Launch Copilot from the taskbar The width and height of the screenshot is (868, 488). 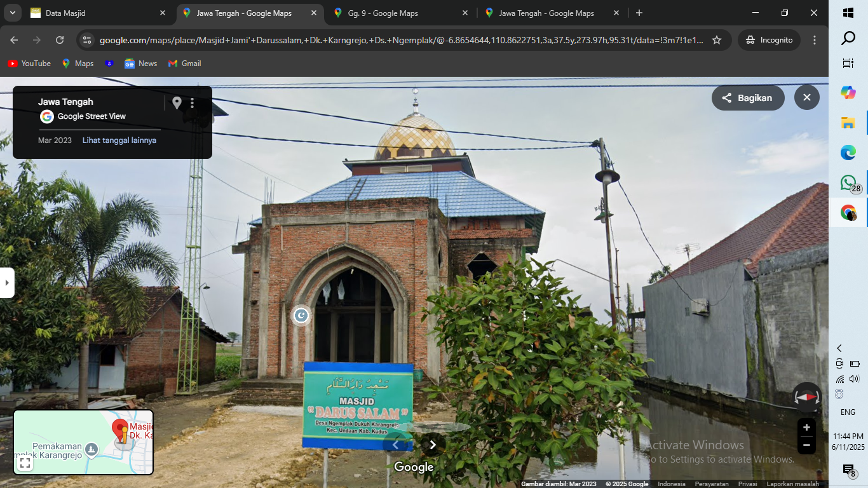[x=848, y=92]
